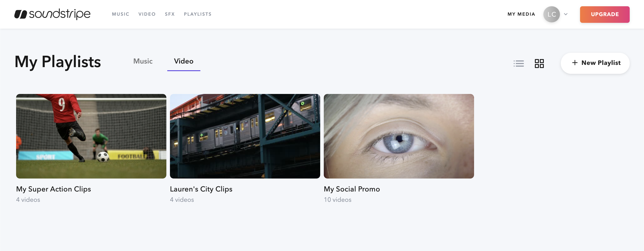Open Lauren's City Clips playlist
The height and width of the screenshot is (251, 644).
point(201,189)
